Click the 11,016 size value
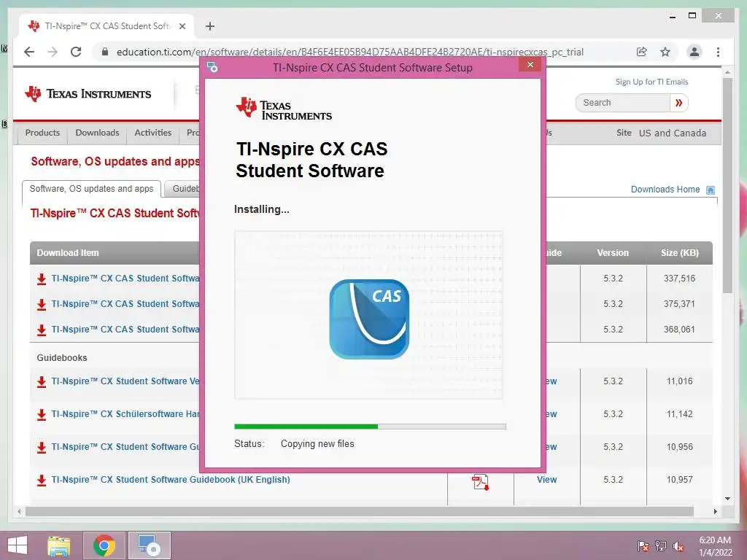 coord(680,381)
